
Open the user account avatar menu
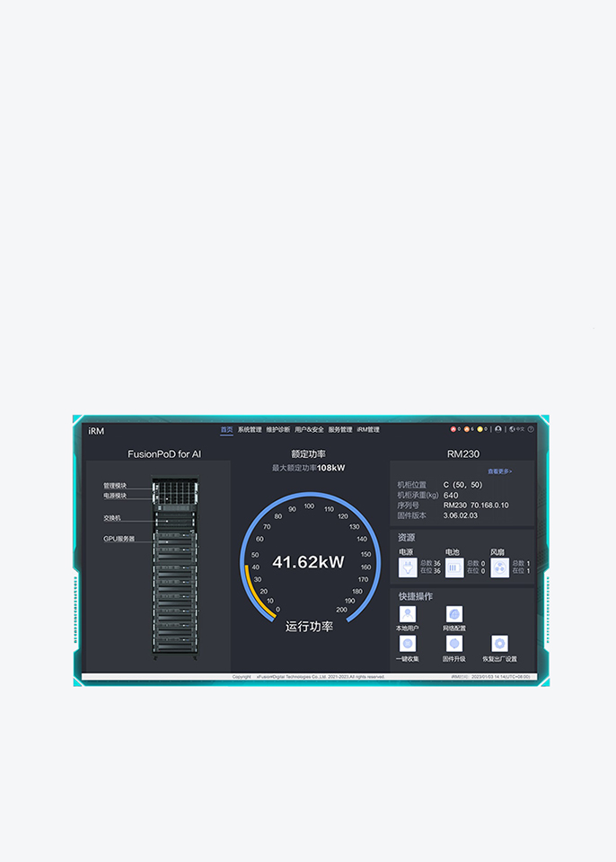(x=497, y=429)
